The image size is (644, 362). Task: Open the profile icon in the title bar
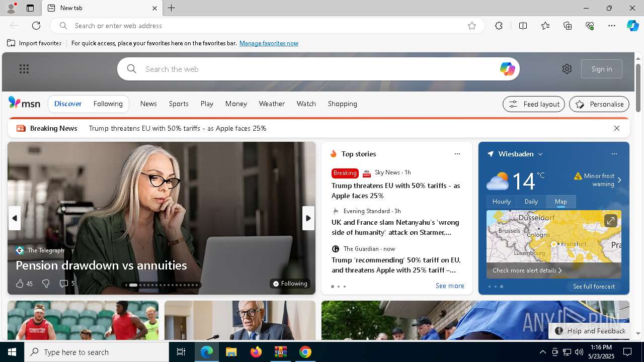[11, 8]
